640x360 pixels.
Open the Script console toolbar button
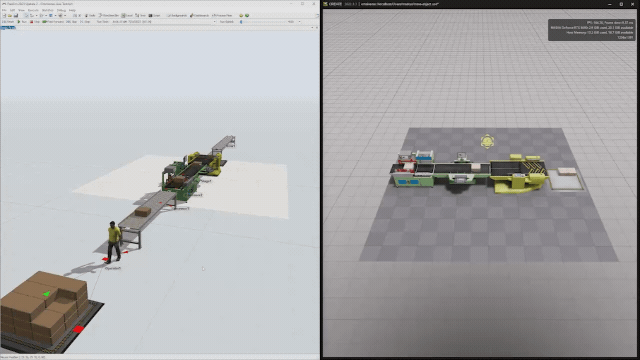pyautogui.click(x=154, y=16)
